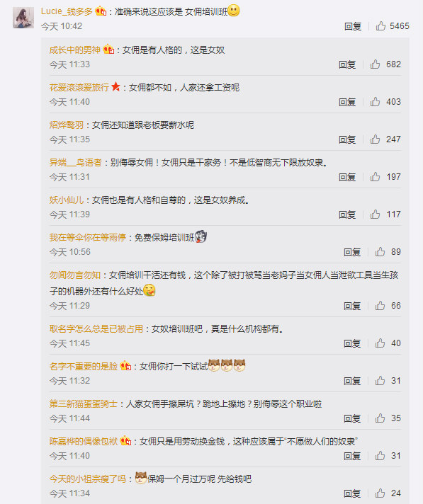Like the 免费保姆培训班 comment with 89 likes

tap(380, 252)
